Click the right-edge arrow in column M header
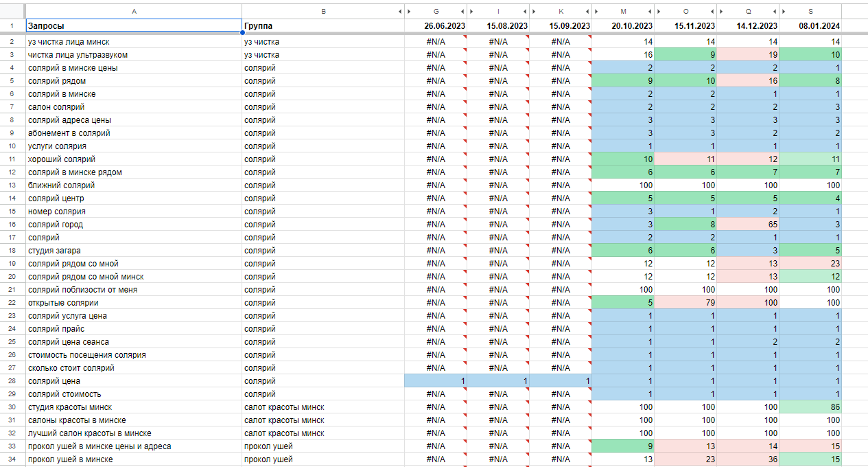868x467 pixels. pyautogui.click(x=650, y=12)
